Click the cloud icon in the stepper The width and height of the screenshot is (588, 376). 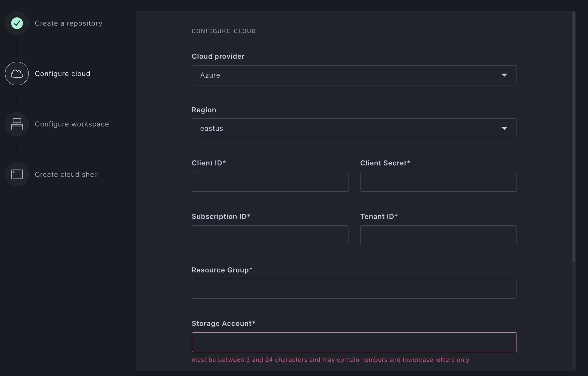[17, 74]
